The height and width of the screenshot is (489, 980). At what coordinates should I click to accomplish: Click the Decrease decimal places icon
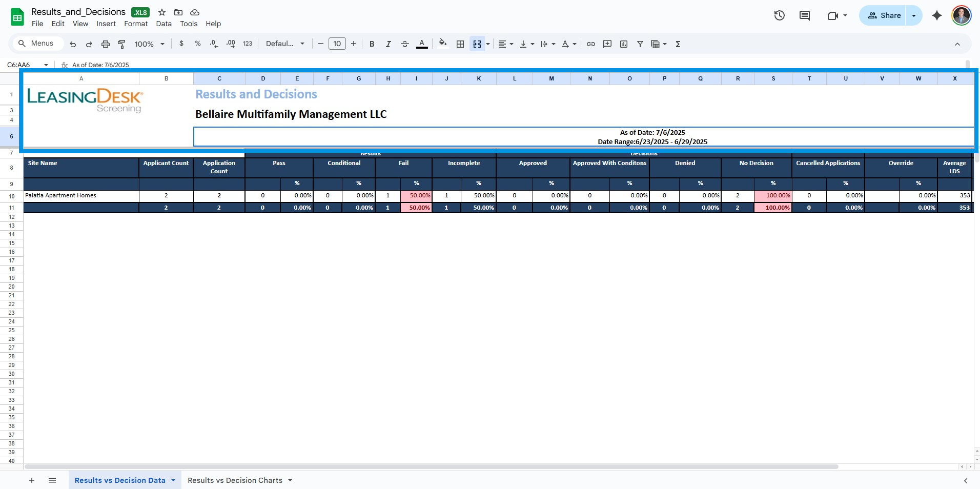pos(213,44)
